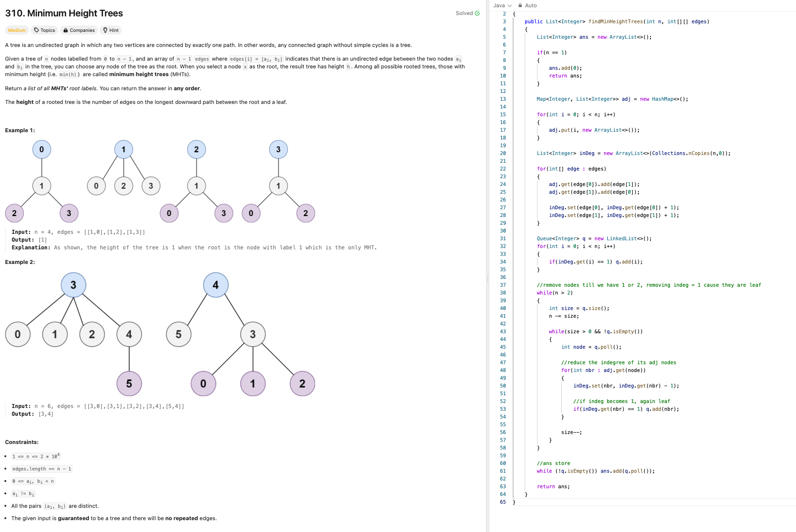Click the Auto lock indicator
796x532 pixels.
click(527, 5)
